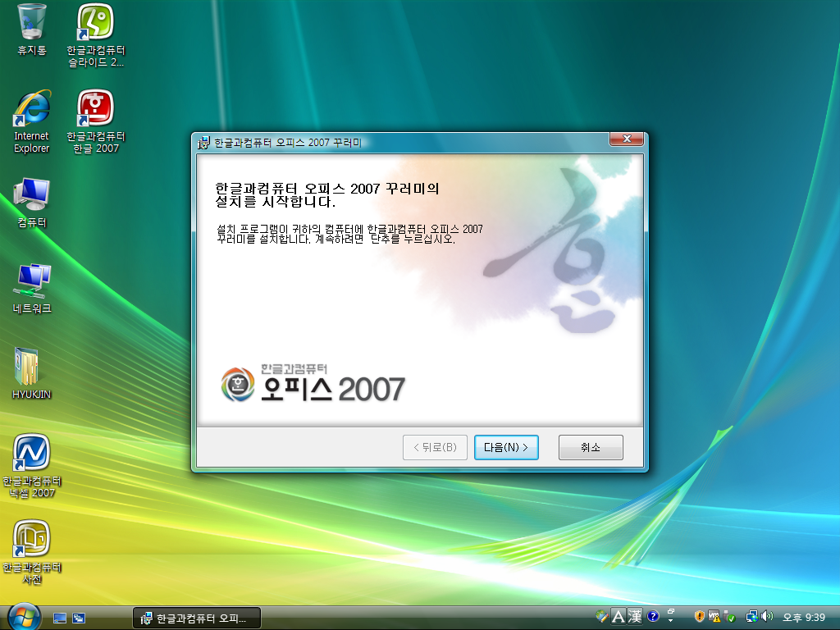Click the < 뒤로(B) back button
Screen dimensions: 840x630
coord(435,447)
